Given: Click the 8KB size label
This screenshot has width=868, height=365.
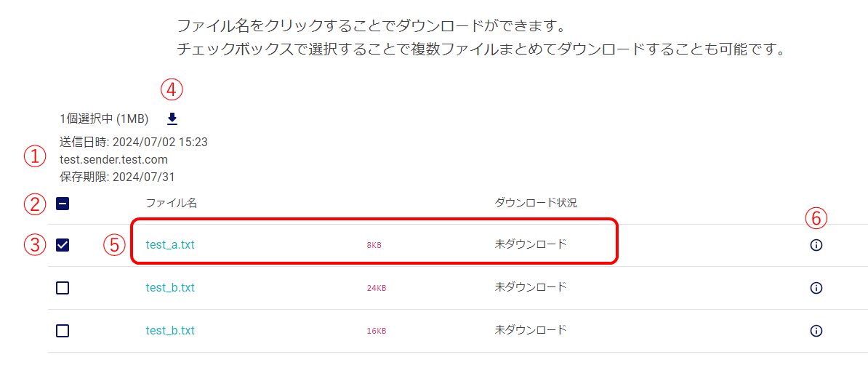Looking at the screenshot, I should point(374,246).
